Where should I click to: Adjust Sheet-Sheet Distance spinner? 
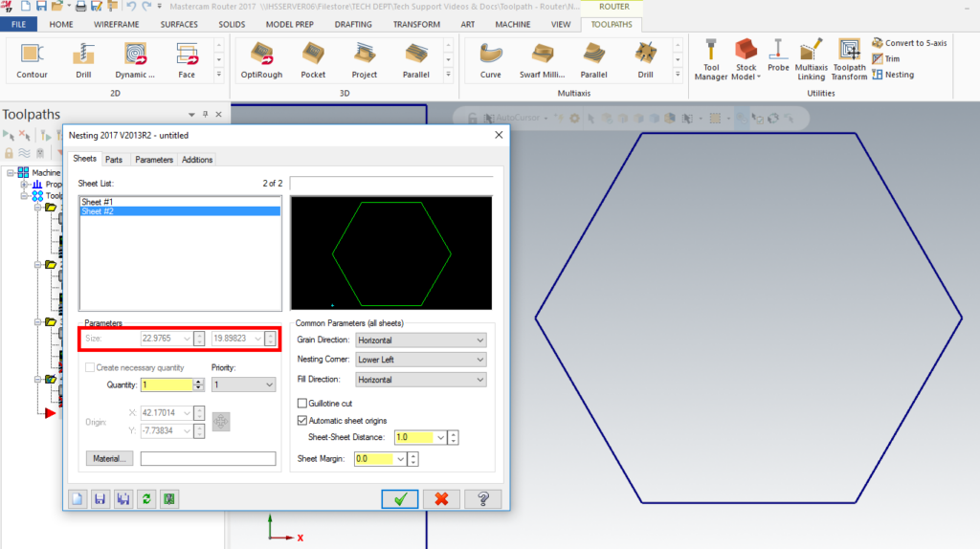coord(453,437)
